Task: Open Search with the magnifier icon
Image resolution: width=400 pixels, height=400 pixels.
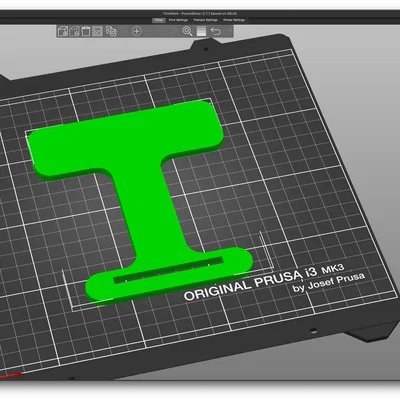Action: click(188, 31)
